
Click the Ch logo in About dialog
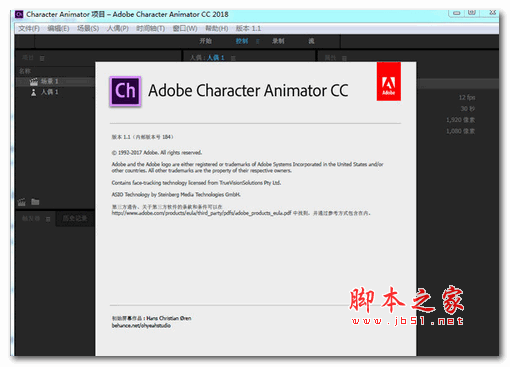(125, 91)
